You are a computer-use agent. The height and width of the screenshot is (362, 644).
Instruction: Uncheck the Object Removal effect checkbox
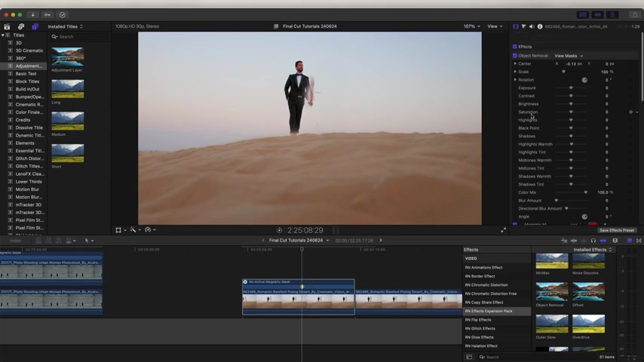click(514, 56)
